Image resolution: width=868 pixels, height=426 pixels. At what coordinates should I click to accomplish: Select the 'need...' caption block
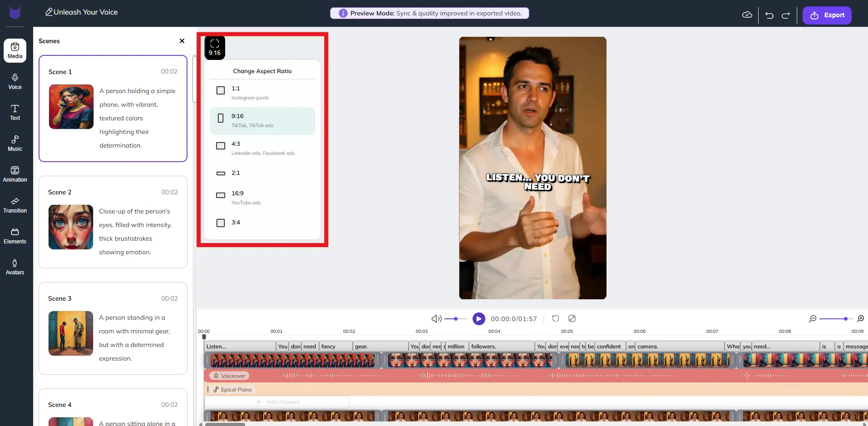coord(786,347)
